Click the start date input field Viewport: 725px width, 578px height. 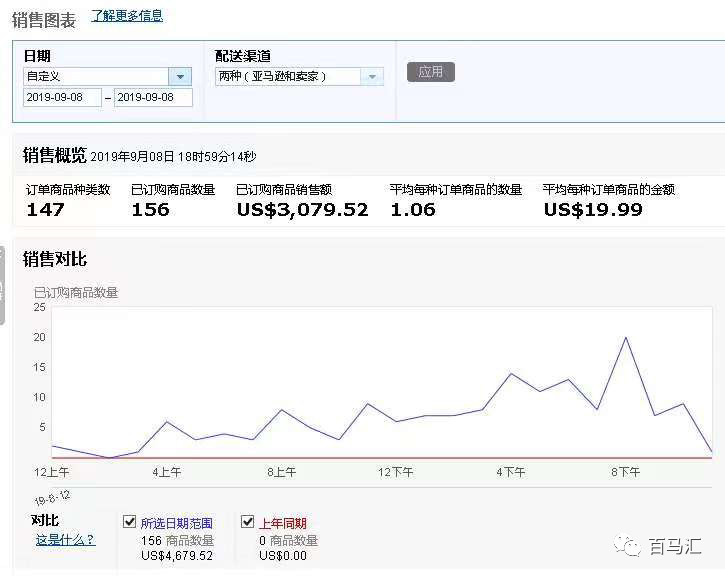tap(62, 98)
